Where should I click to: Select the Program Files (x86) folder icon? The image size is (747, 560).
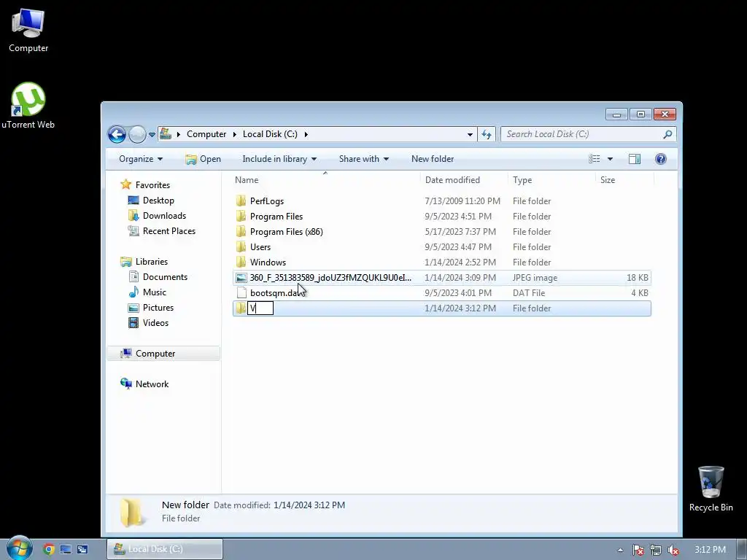coord(241,231)
